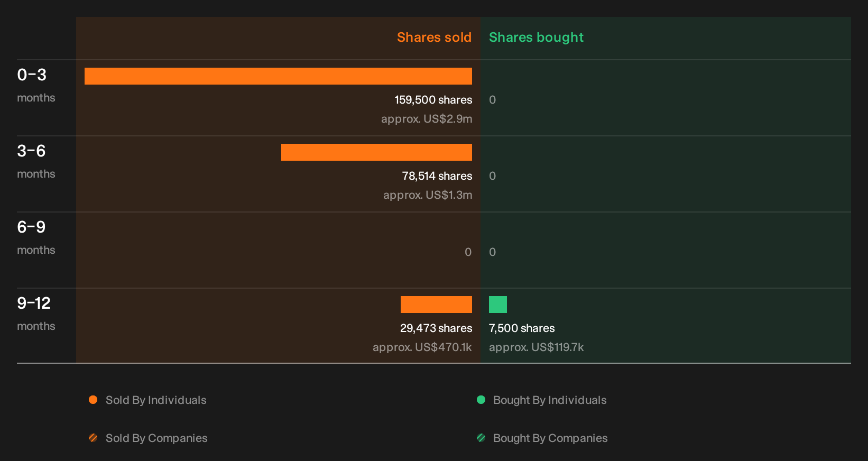Click the approx. US$2.9m value
Viewport: 868px width, 461px height.
pyautogui.click(x=427, y=119)
